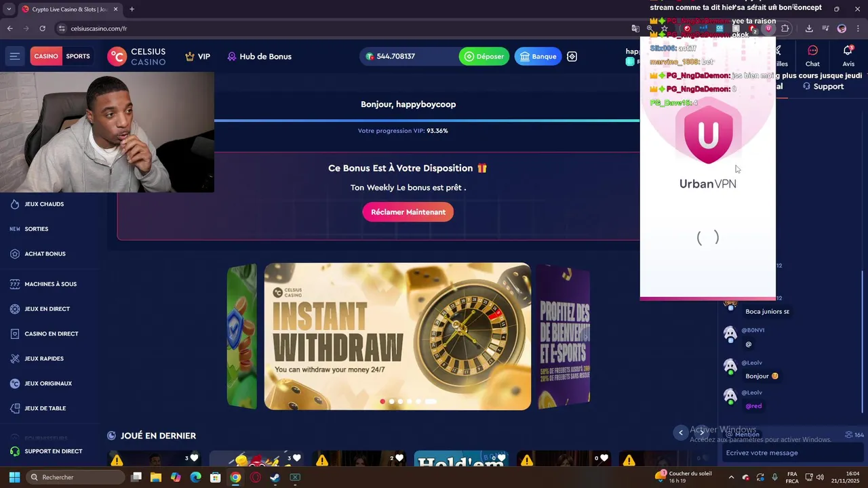Switch to CASINO tab
The height and width of the screenshot is (488, 868).
46,56
